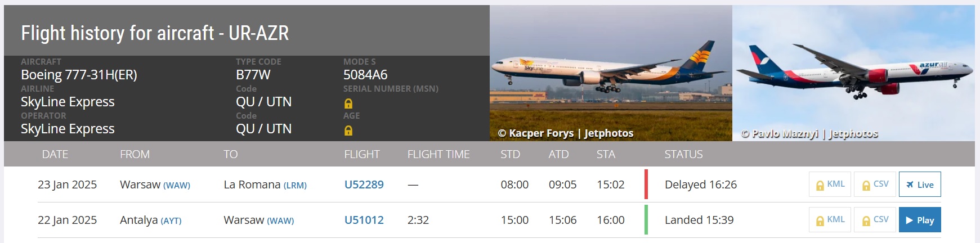
Task: Click the red delayed status bar
Action: (x=646, y=184)
